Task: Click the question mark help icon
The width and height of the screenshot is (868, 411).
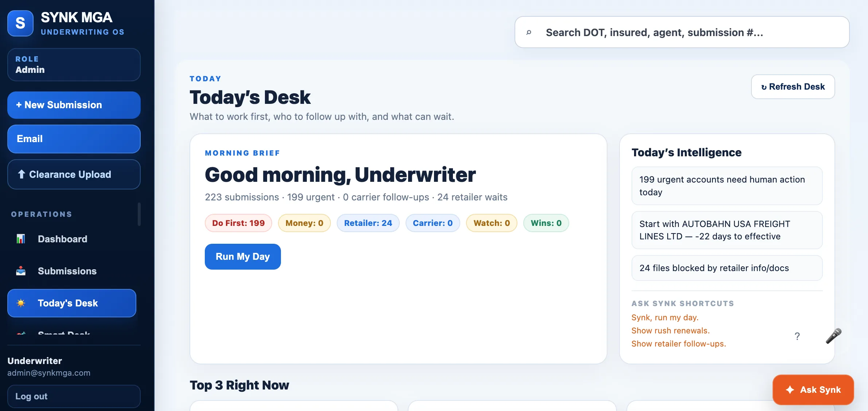Action: 797,336
